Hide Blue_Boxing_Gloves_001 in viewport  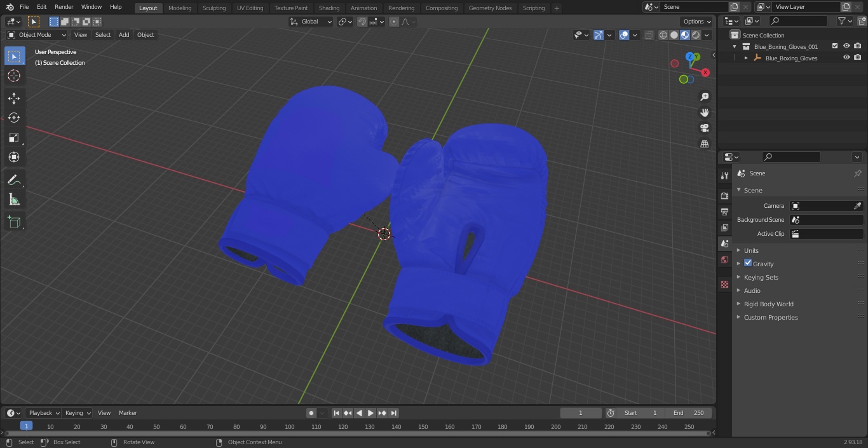coord(846,46)
